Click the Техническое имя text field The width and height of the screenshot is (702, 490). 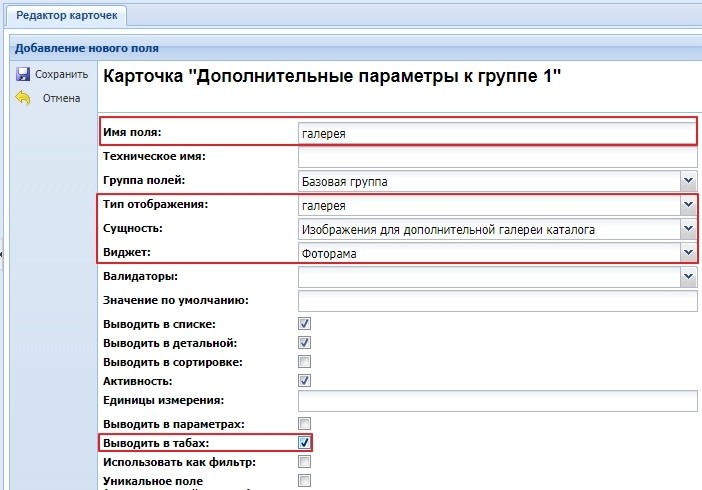click(496, 156)
